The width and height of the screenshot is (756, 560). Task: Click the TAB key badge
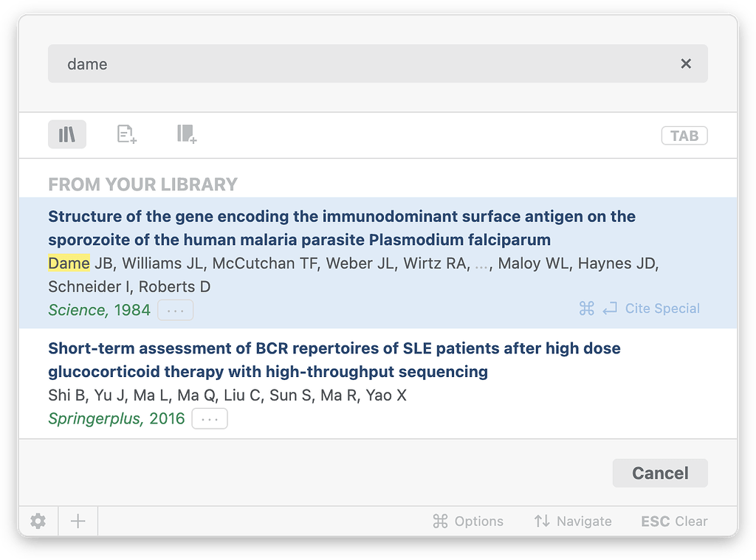tap(684, 136)
